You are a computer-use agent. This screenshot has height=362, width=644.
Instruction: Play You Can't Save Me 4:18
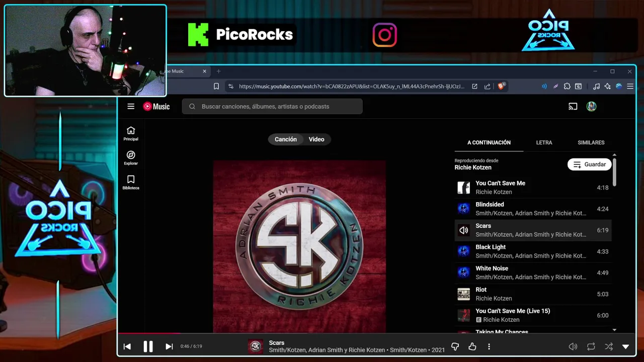click(533, 188)
